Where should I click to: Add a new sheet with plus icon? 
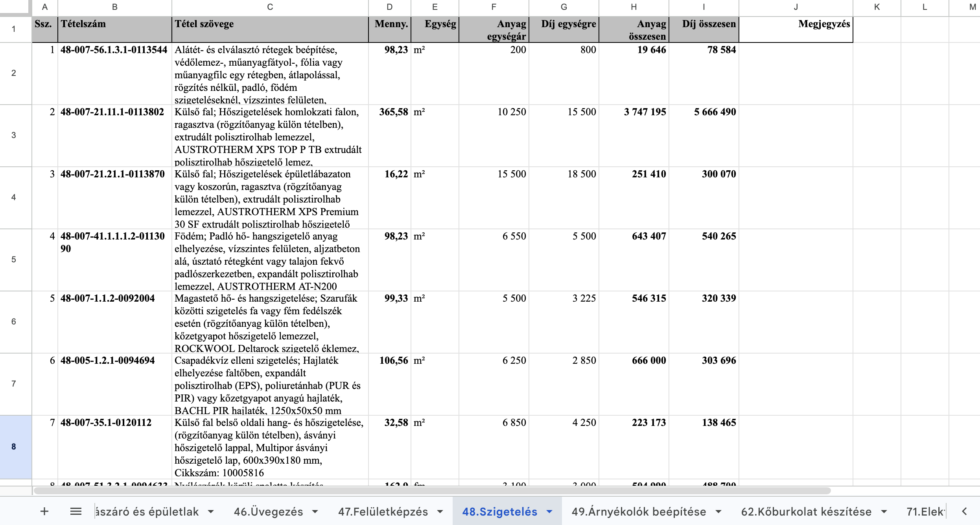click(x=44, y=511)
